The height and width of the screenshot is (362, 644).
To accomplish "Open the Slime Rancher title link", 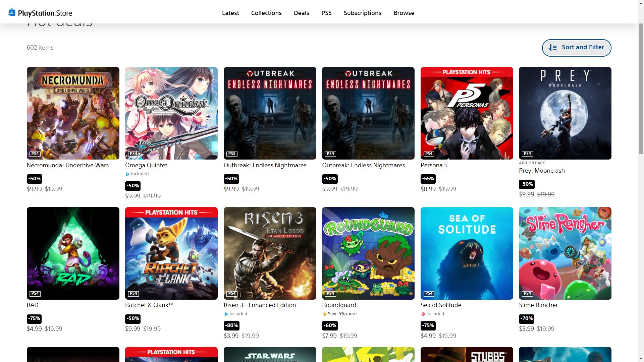I will click(x=538, y=305).
